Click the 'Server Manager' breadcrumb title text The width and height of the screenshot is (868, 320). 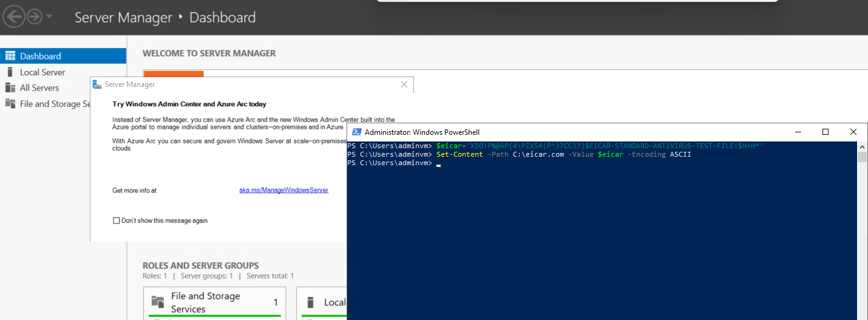click(x=123, y=18)
